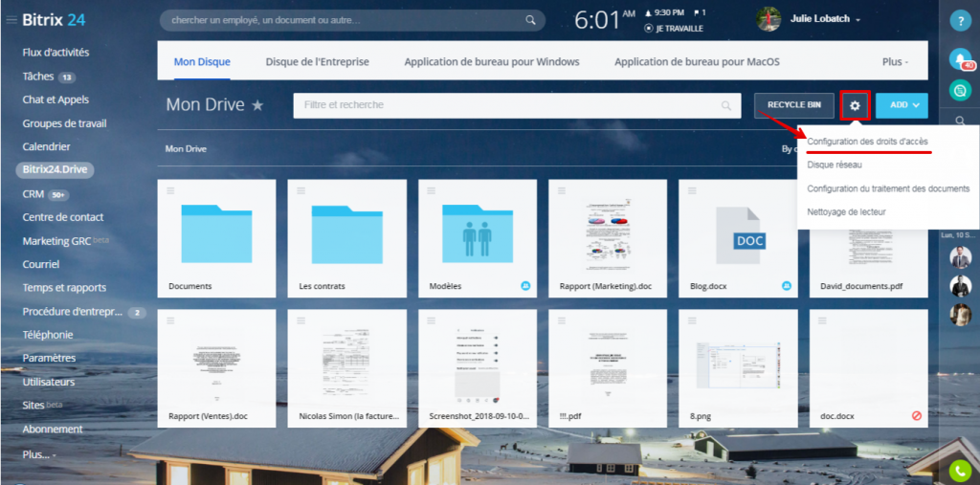Image resolution: width=980 pixels, height=485 pixels.
Task: Click the 6:01 clock display
Action: pos(596,20)
